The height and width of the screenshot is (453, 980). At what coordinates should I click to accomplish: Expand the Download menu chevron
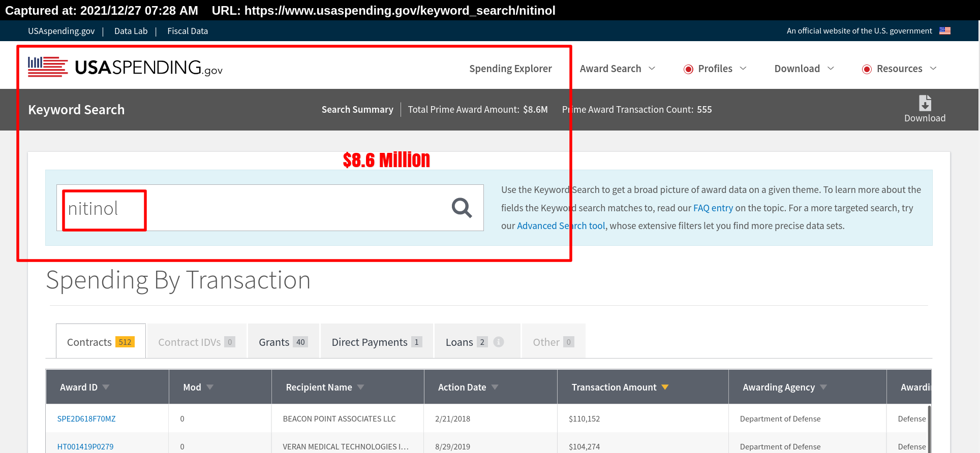pyautogui.click(x=831, y=68)
